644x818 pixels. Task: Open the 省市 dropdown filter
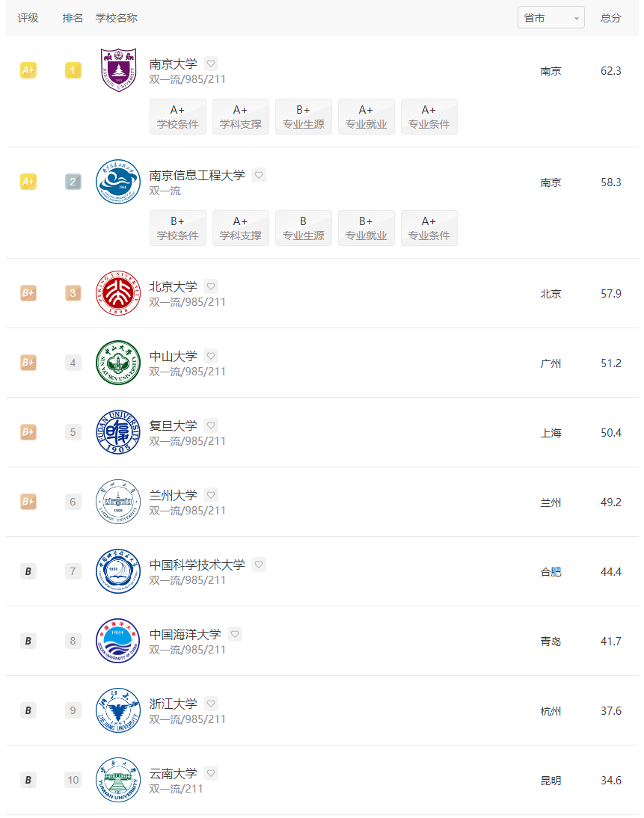click(x=551, y=18)
